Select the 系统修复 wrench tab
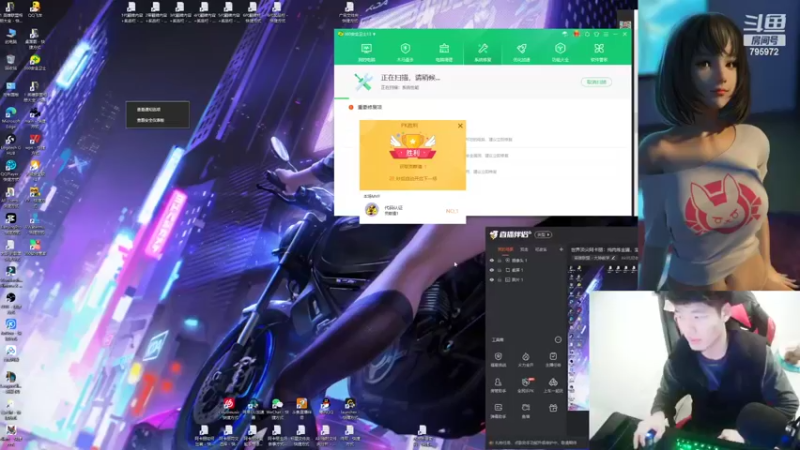 (x=483, y=53)
